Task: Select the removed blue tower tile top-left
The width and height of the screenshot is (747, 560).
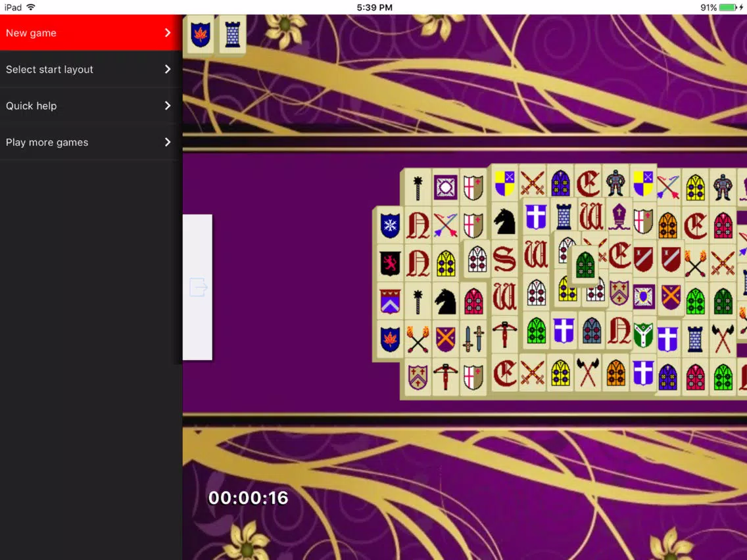Action: point(233,35)
